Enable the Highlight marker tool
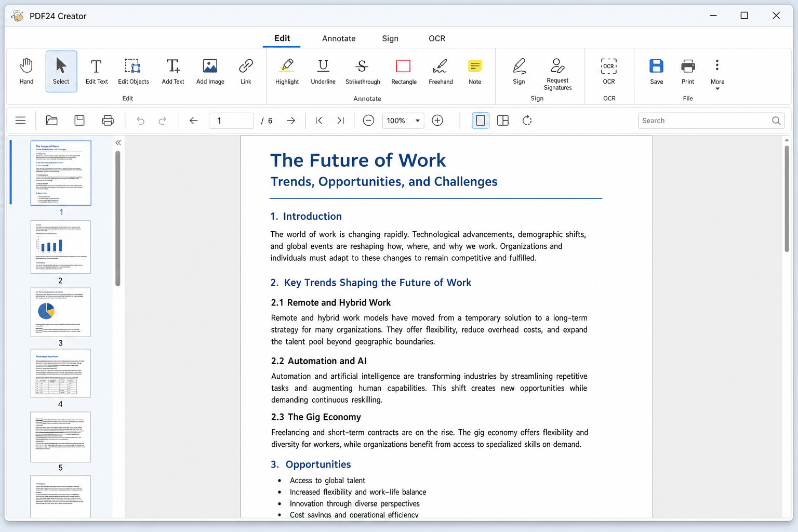 [x=287, y=71]
